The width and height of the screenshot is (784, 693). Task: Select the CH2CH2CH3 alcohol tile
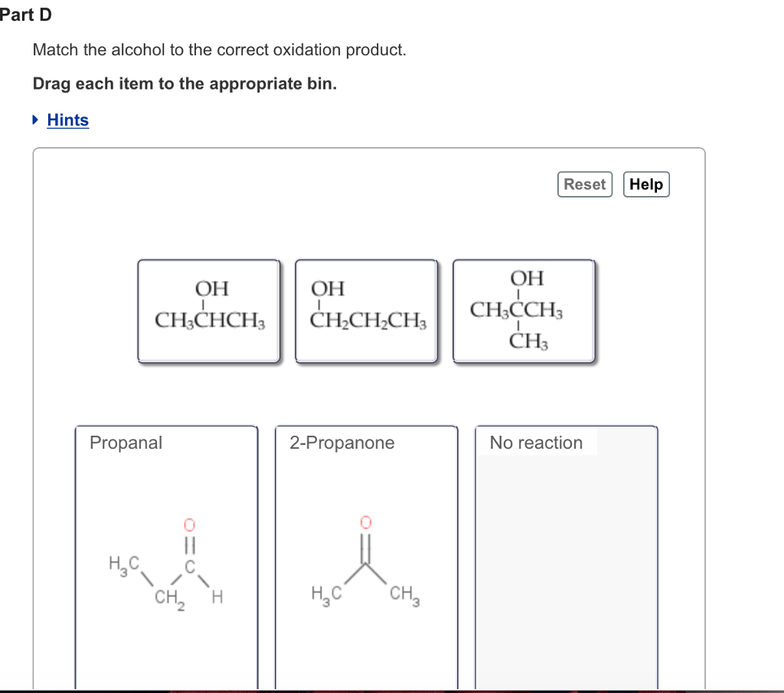pos(366,310)
